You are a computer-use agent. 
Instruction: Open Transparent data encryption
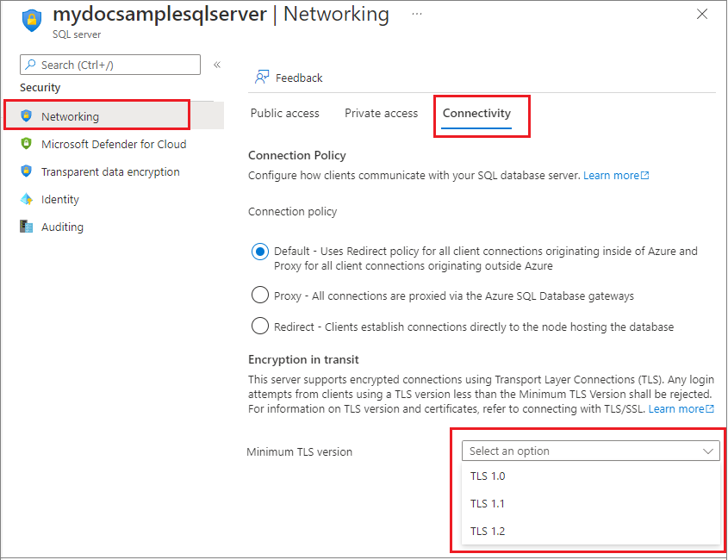110,171
